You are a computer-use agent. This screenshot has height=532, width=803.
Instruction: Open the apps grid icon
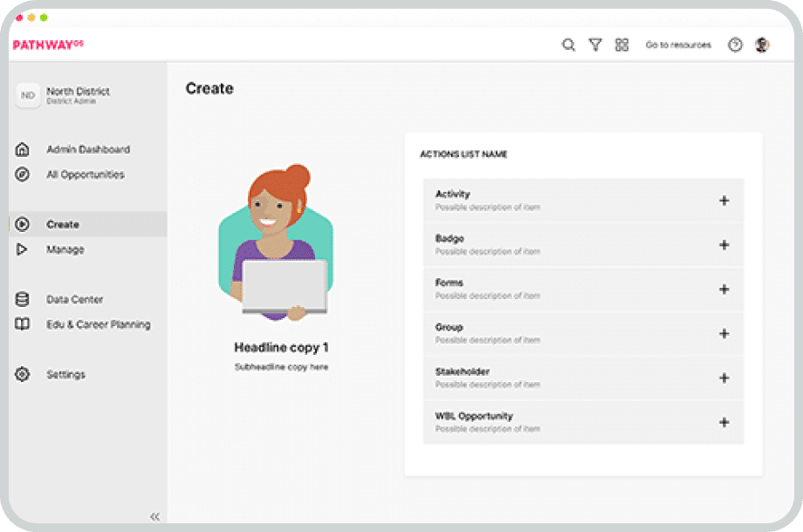pyautogui.click(x=621, y=45)
